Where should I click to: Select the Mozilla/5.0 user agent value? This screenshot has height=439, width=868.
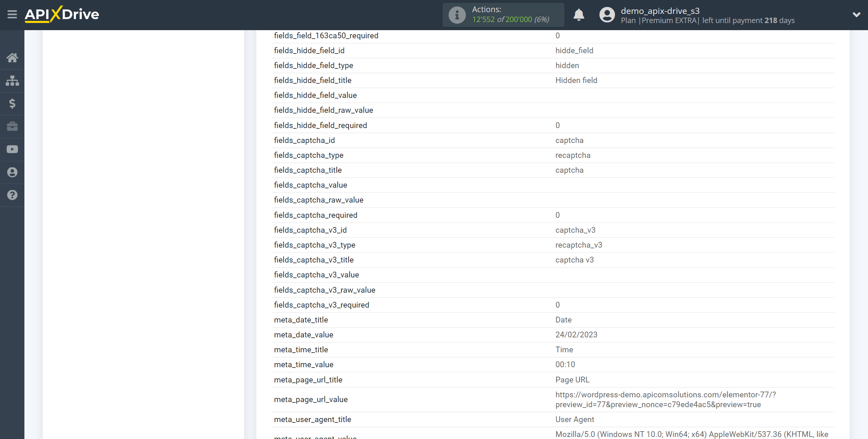point(692,434)
